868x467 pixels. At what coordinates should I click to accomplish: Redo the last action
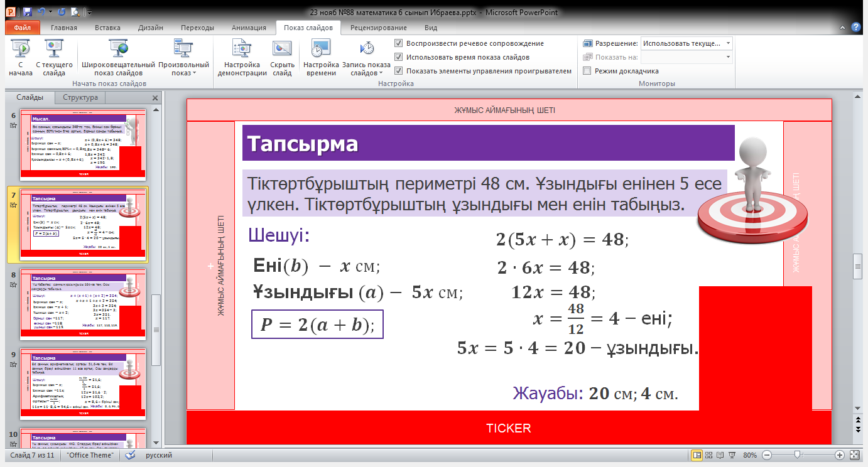click(61, 12)
